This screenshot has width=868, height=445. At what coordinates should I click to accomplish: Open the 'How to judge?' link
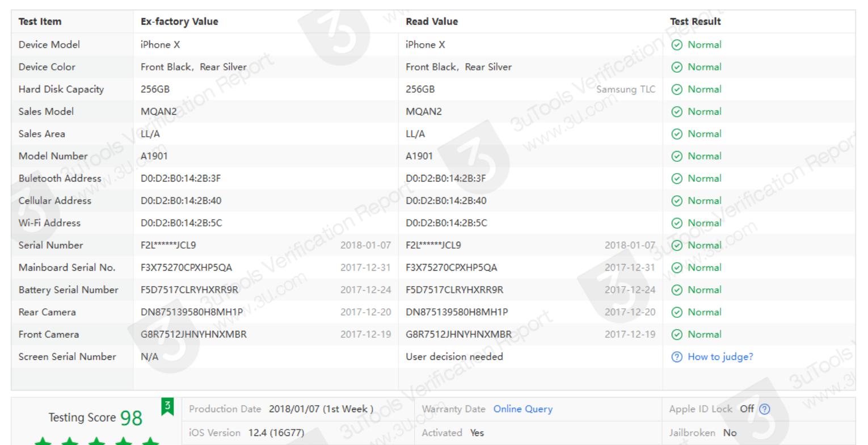tap(720, 356)
